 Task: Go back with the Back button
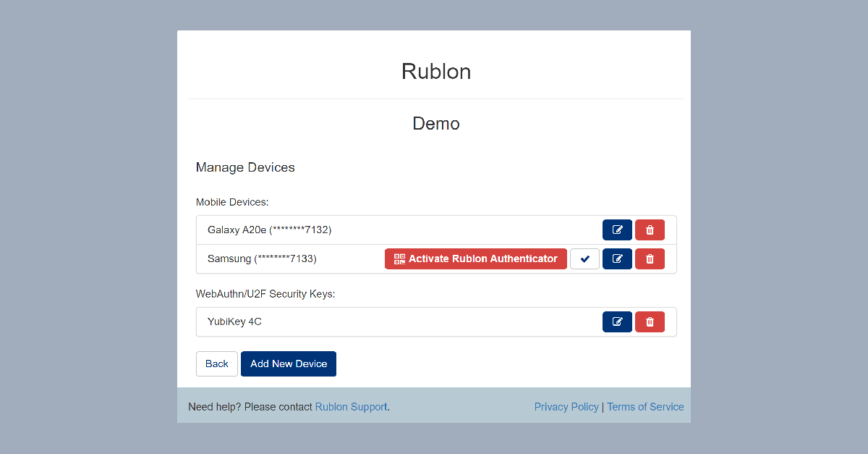pyautogui.click(x=216, y=363)
